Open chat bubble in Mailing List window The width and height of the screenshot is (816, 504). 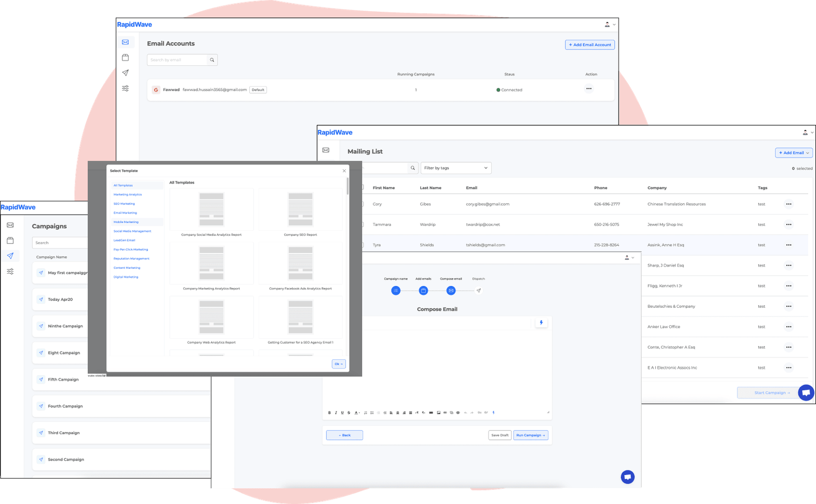[x=806, y=392]
